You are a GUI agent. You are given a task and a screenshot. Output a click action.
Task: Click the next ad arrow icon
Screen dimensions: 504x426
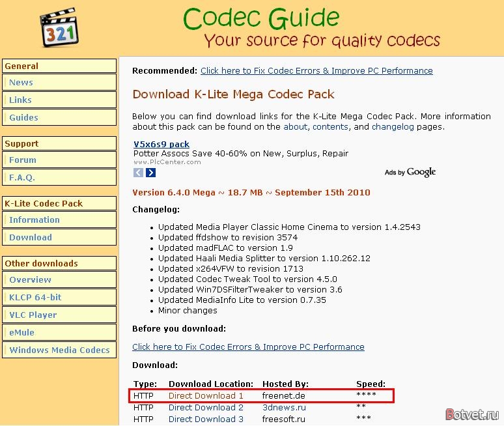pos(151,173)
